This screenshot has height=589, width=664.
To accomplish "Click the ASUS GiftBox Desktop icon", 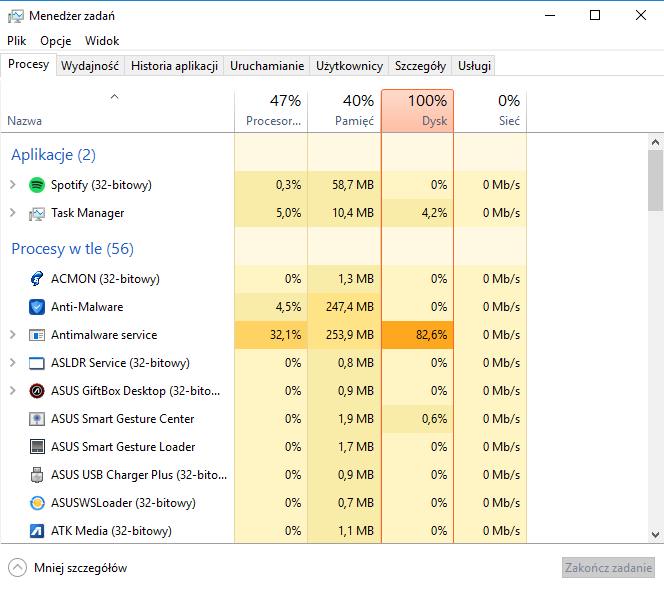I will tap(37, 391).
